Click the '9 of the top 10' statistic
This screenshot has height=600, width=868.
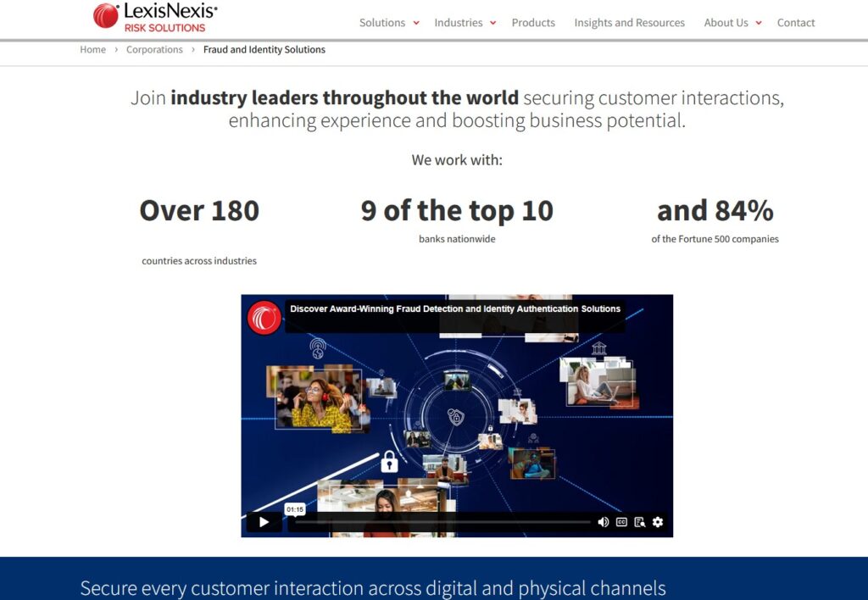click(x=457, y=210)
